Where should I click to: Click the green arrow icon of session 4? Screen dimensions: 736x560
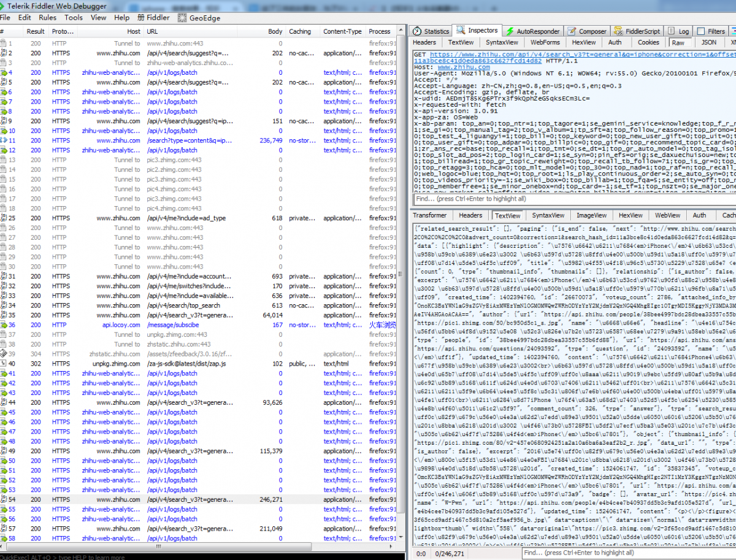(x=3, y=72)
